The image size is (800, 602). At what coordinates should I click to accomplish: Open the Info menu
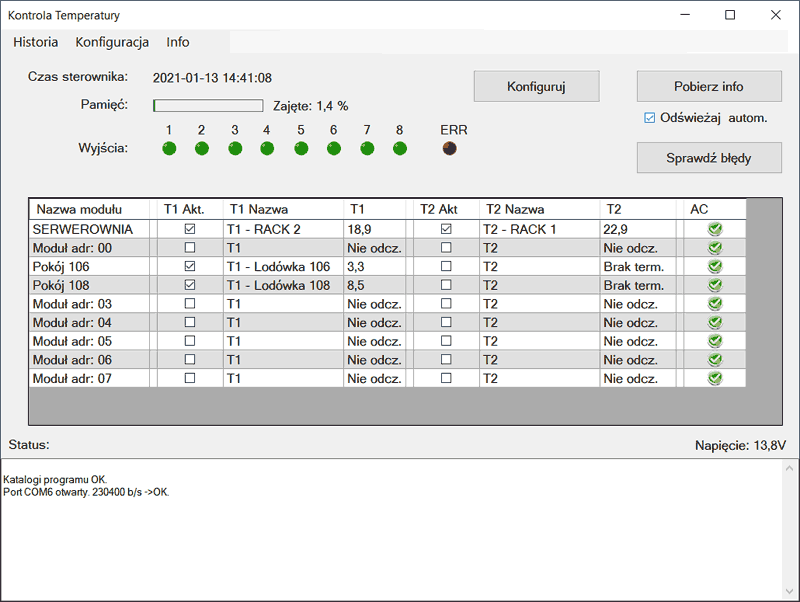tap(178, 42)
